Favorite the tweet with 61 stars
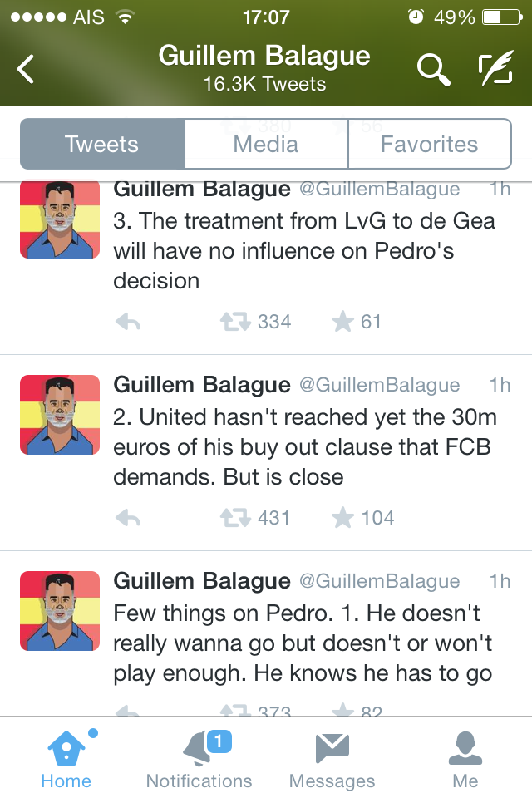 pyautogui.click(x=342, y=323)
